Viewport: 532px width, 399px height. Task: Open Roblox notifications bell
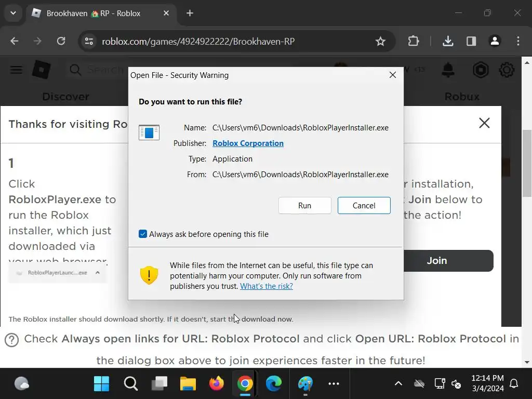[448, 70]
